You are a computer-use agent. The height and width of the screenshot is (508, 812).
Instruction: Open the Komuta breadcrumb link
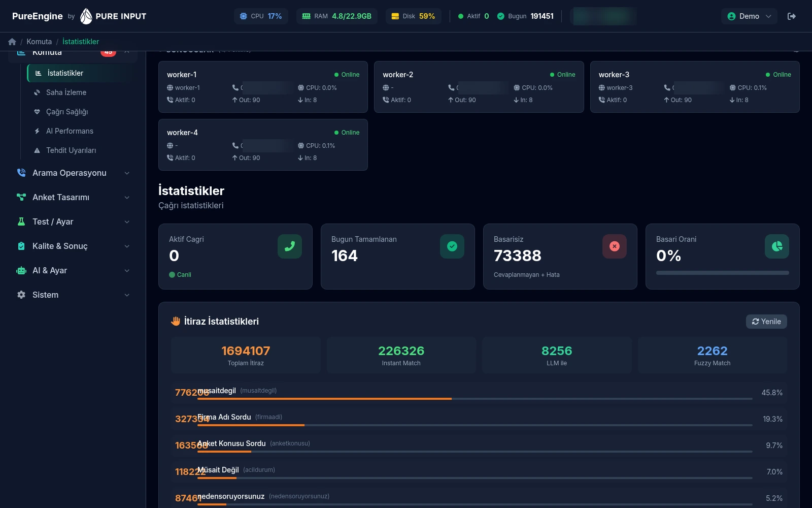[x=39, y=42]
